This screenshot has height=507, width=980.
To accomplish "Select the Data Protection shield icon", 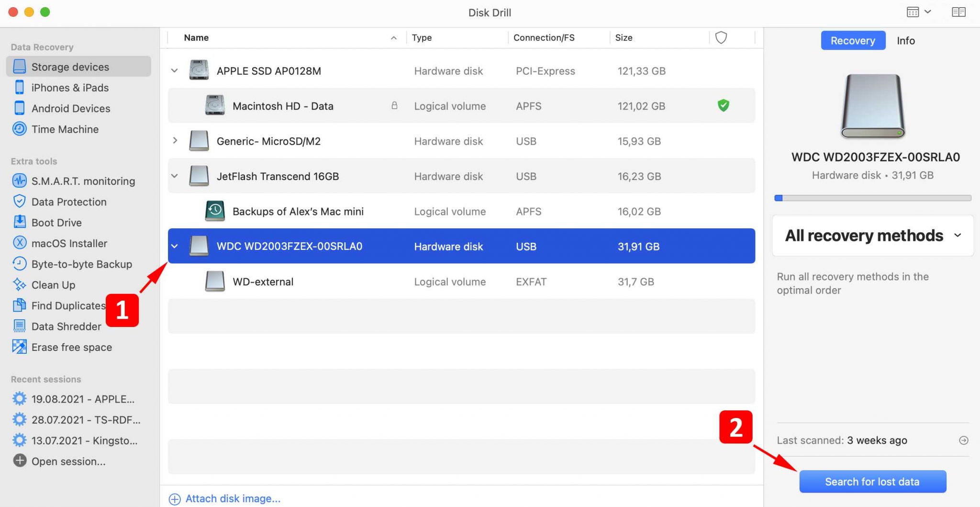I will [x=19, y=202].
